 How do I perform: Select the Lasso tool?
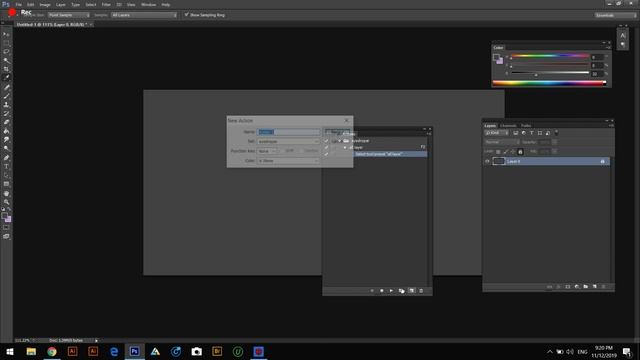pos(6,52)
